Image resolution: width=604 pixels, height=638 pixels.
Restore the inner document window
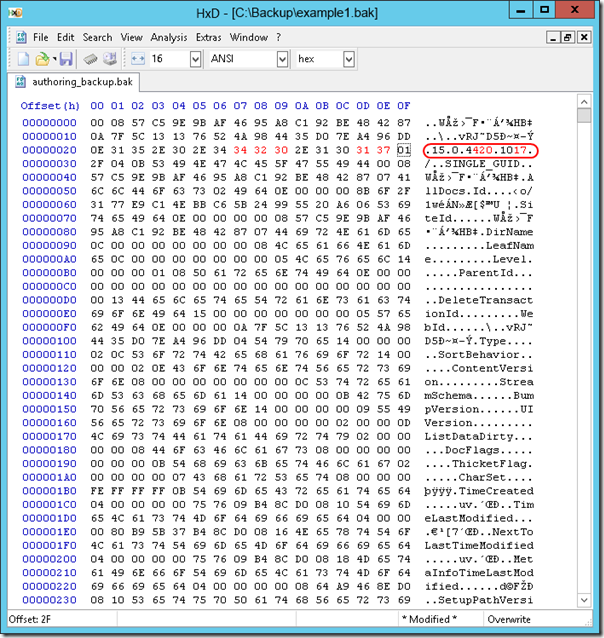[x=567, y=37]
